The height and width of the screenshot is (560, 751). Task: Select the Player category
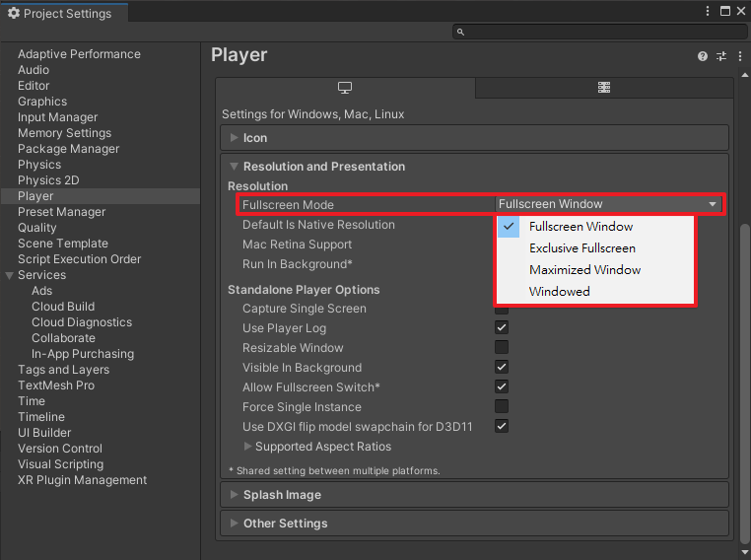point(101,196)
